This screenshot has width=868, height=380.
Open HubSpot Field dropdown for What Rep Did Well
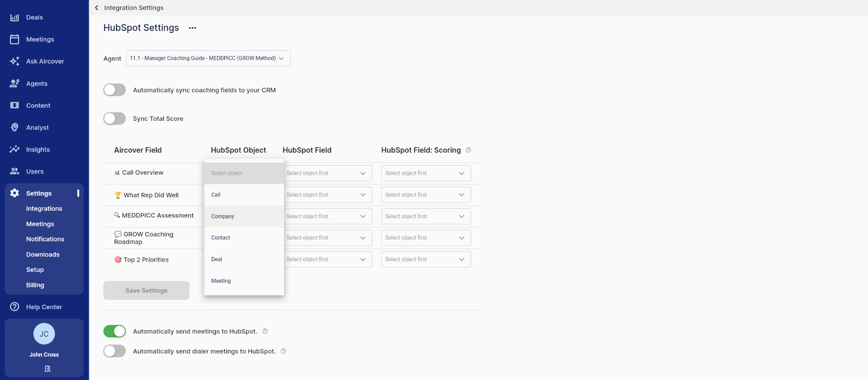click(328, 195)
